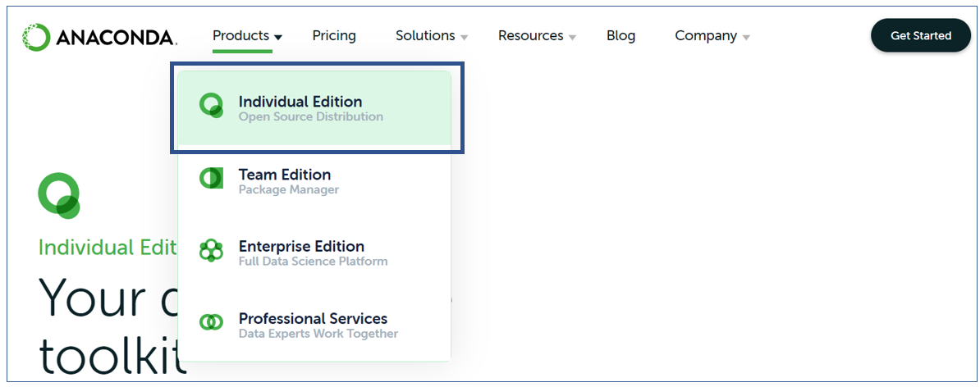Collapse the Products dropdown arrow
The height and width of the screenshot is (387, 980).
click(x=278, y=38)
